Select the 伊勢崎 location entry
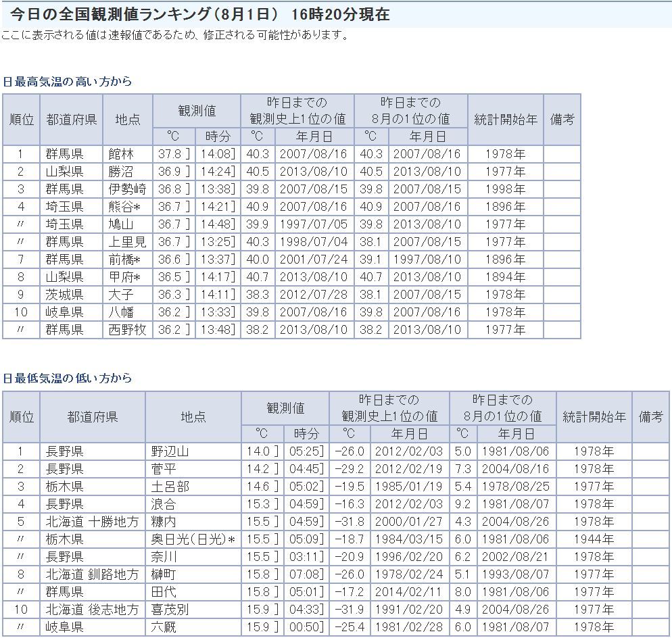672x640 pixels. click(x=127, y=189)
